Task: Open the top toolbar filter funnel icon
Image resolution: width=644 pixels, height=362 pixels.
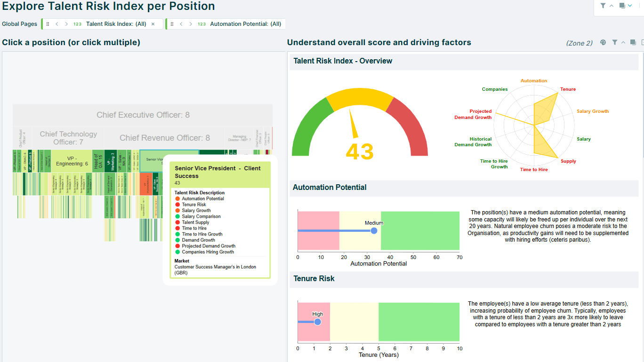Action: (603, 6)
